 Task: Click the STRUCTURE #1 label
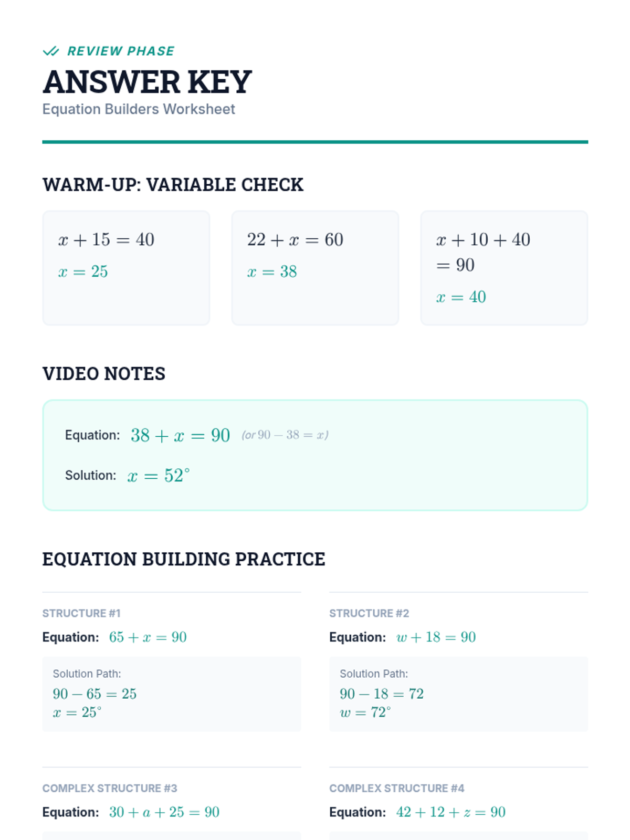(81, 613)
